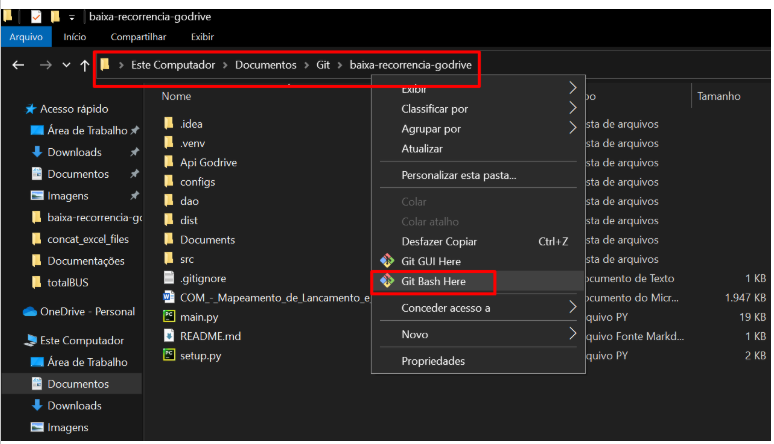Image resolution: width=774 pixels, height=444 pixels.
Task: Click the Git breadcrumb in address bar
Action: click(322, 65)
